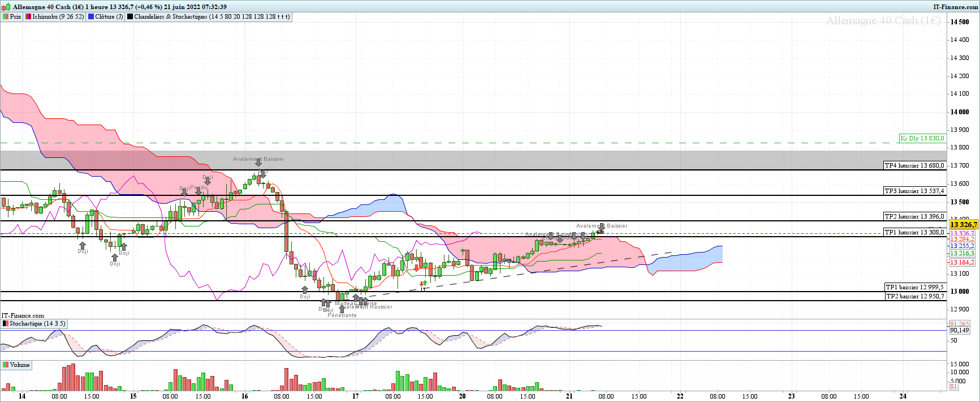
Task: Click the red 13 164,2 price tag
Action: tap(962, 262)
